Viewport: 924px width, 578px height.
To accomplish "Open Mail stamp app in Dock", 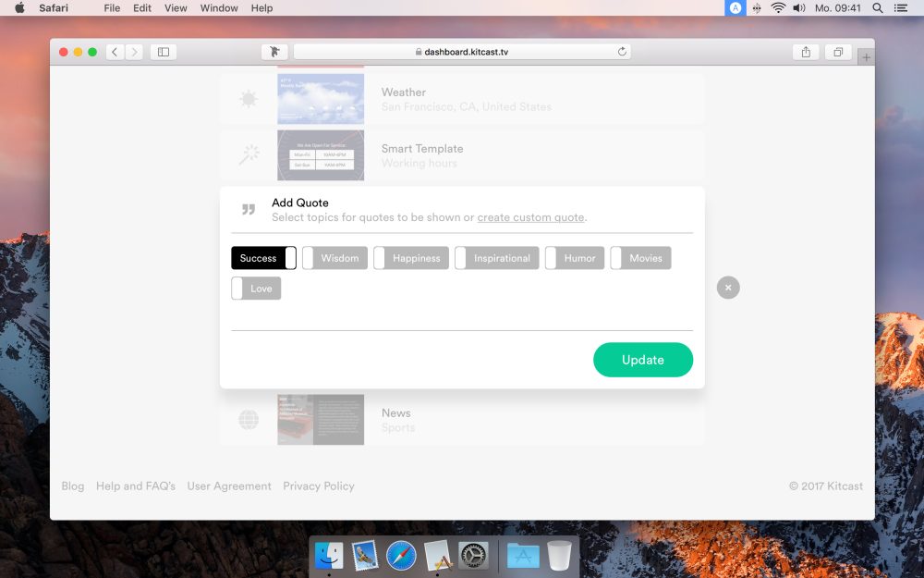I will pyautogui.click(x=365, y=555).
